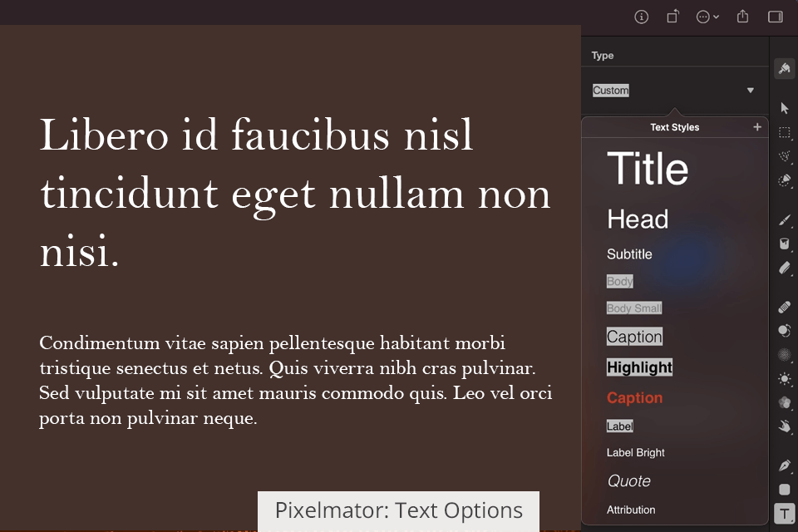Viewport: 798px width, 532px height.
Task: Click the 'Libero id faucibus' heading text
Action: pyautogui.click(x=295, y=193)
